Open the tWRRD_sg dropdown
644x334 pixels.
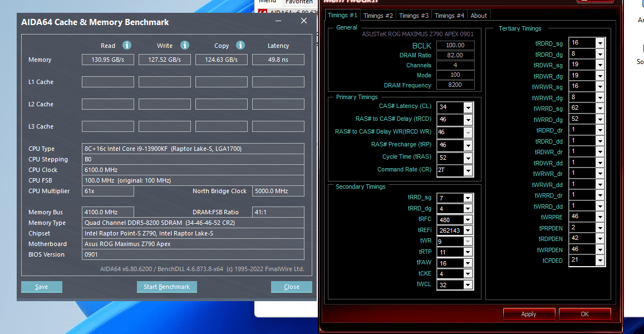pyautogui.click(x=600, y=108)
